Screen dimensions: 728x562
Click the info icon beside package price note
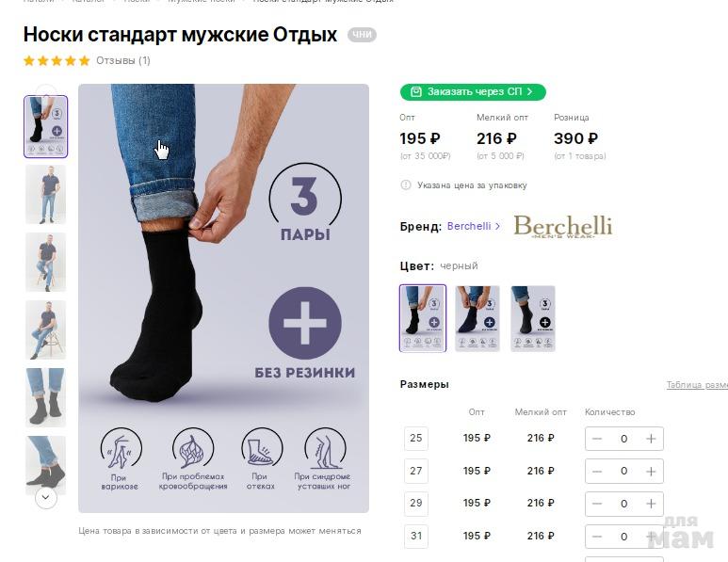tap(406, 185)
